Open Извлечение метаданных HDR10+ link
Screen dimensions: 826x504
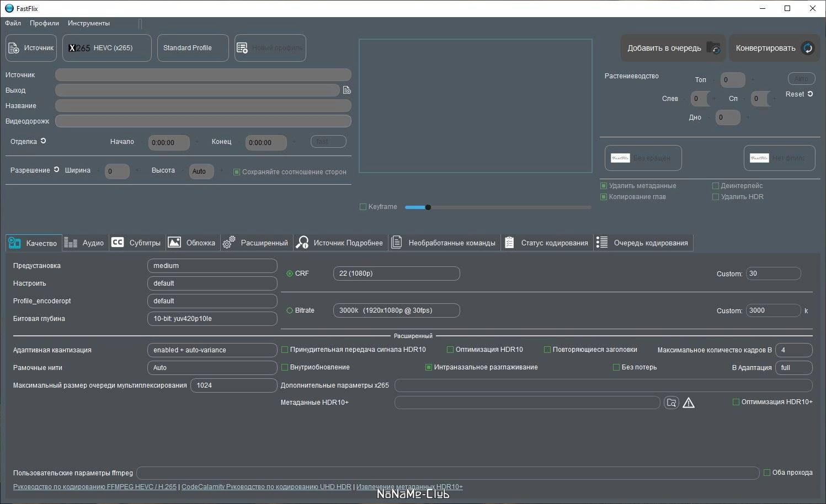409,487
